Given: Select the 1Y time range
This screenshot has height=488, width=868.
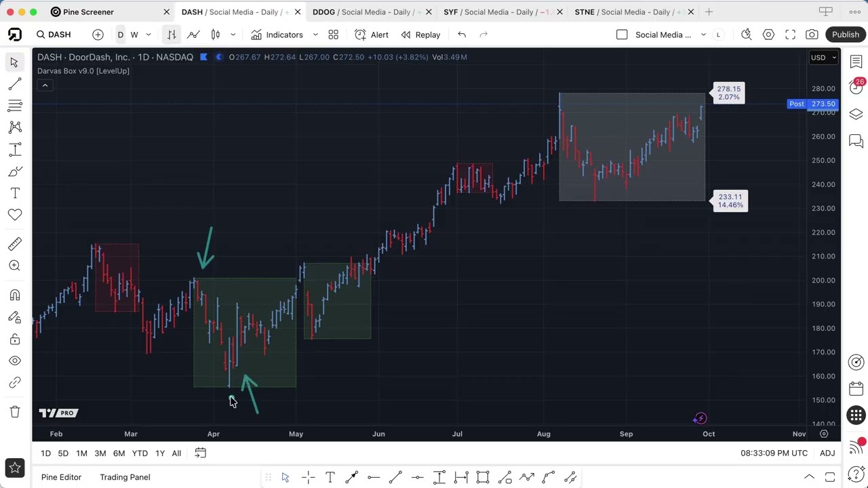Looking at the screenshot, I should click(160, 453).
